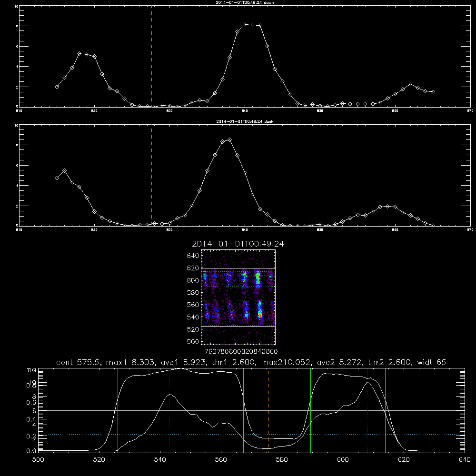476x476 pixels.
Task: Click the y-axis label 500 beside the spectrogram
Action: [x=193, y=341]
